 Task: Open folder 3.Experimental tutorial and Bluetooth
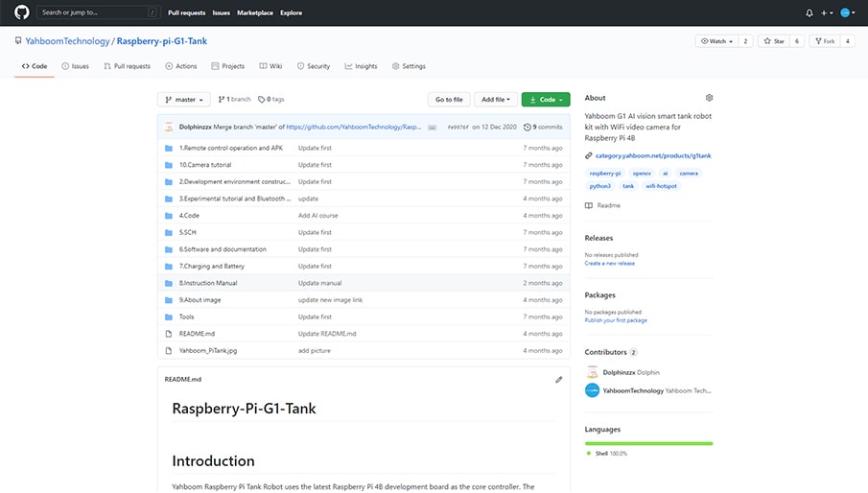(235, 199)
